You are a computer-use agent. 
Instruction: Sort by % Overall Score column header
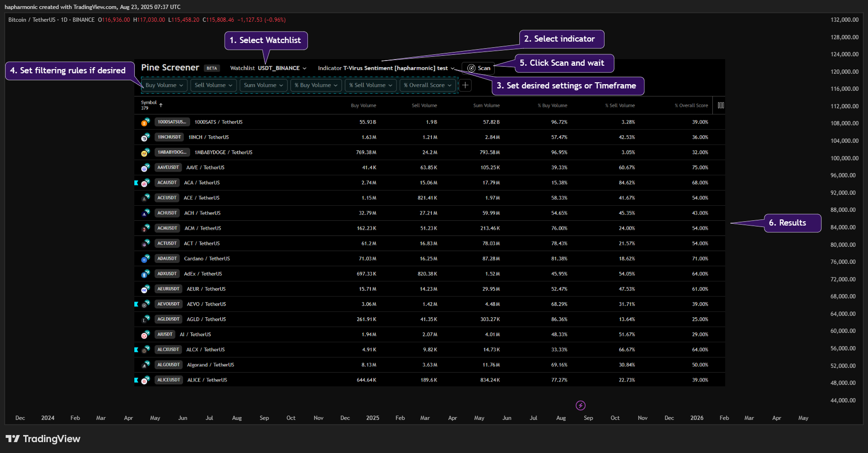point(692,105)
